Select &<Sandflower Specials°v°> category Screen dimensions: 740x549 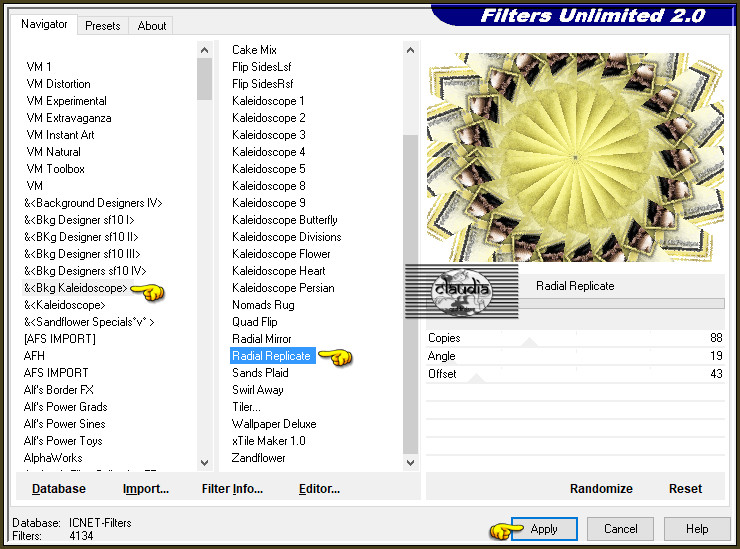[89, 322]
